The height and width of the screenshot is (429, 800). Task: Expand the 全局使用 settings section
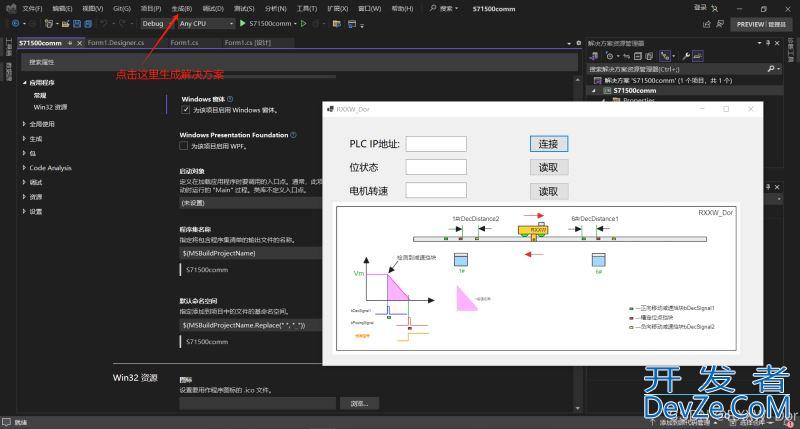pos(24,124)
